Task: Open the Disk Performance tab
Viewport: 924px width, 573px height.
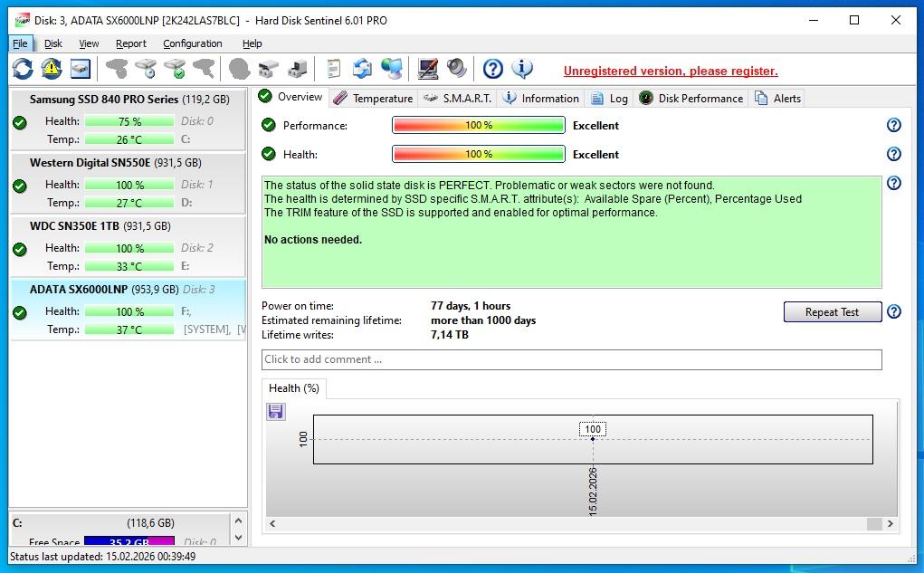Action: tap(691, 98)
